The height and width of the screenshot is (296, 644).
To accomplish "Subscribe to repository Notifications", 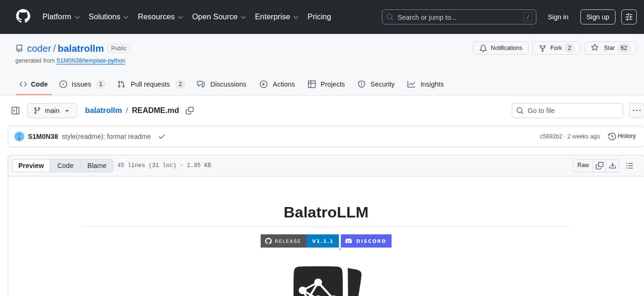I will pyautogui.click(x=501, y=48).
